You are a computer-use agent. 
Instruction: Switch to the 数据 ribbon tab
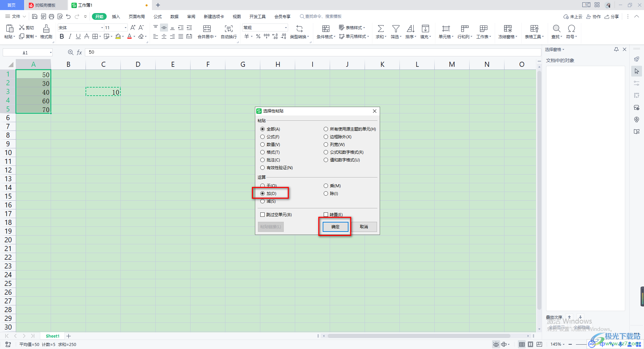point(174,16)
